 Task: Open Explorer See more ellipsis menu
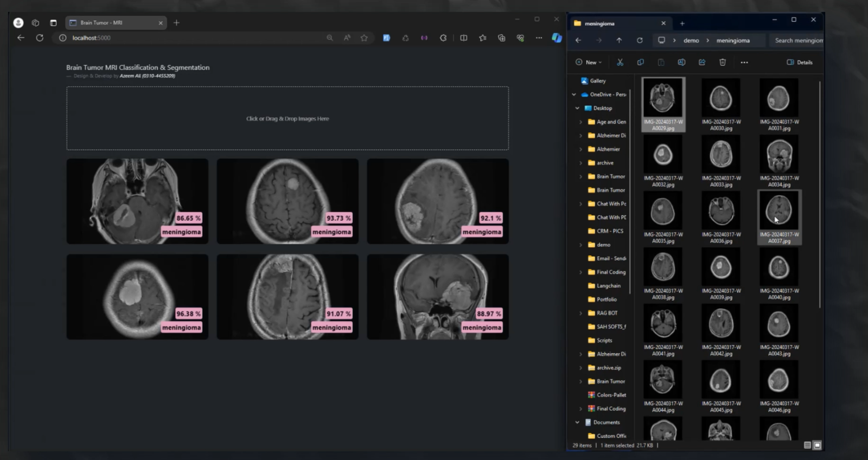click(x=744, y=62)
